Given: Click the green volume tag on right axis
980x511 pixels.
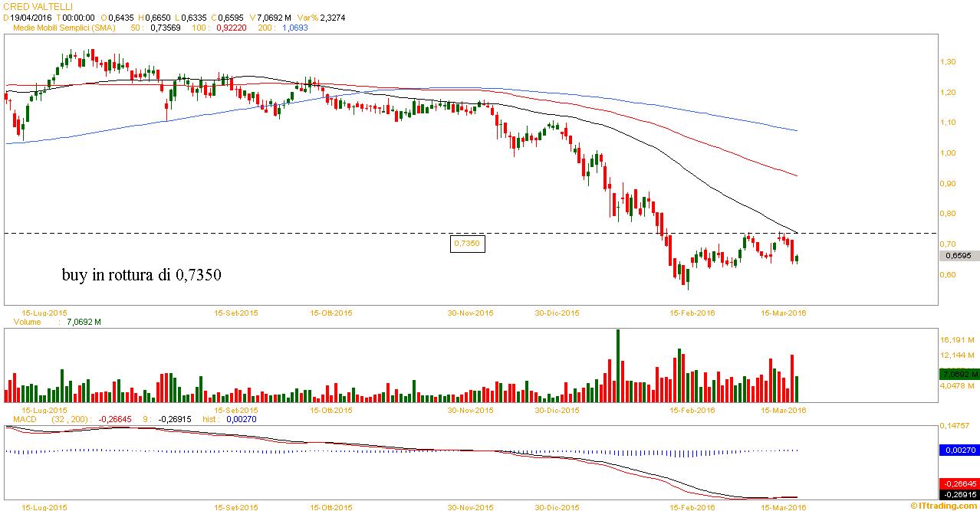Looking at the screenshot, I should [959, 374].
